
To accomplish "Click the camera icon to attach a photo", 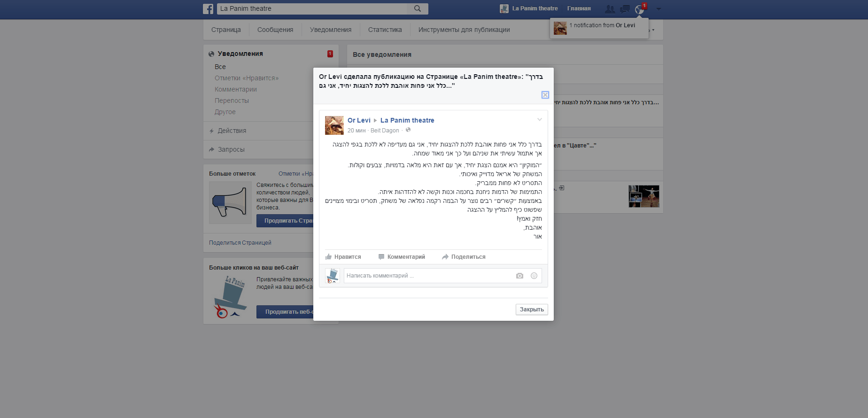I will coord(519,276).
